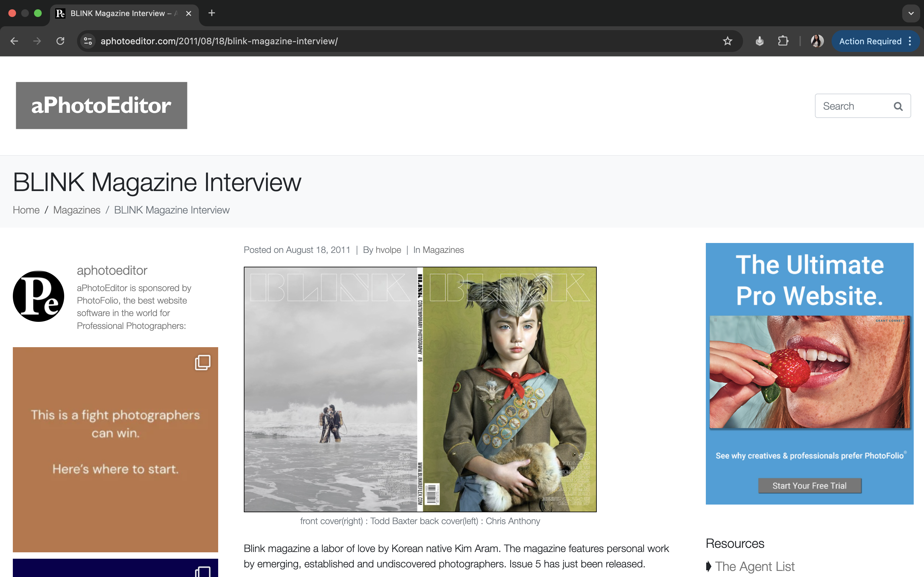Bookmark this page with the star icon

[727, 41]
